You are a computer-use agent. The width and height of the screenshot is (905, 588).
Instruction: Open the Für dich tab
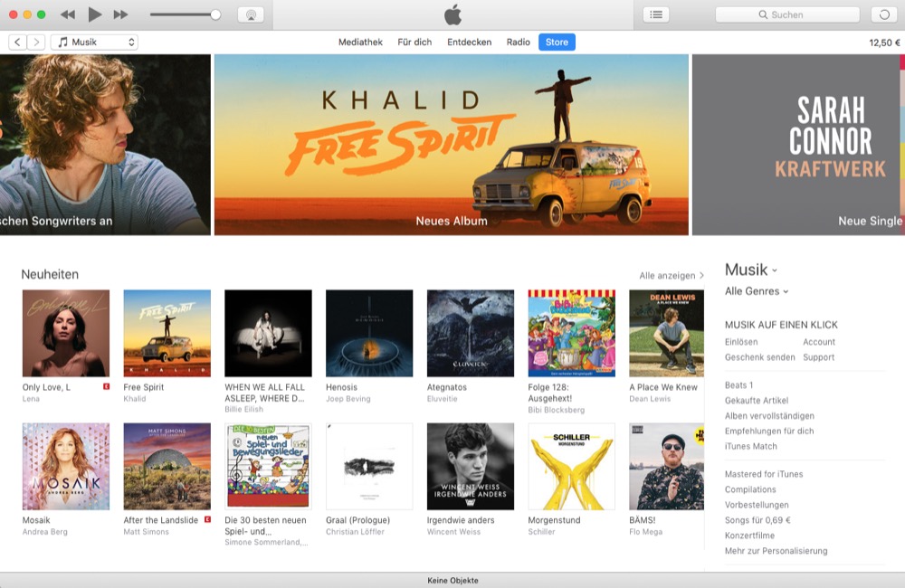(414, 42)
